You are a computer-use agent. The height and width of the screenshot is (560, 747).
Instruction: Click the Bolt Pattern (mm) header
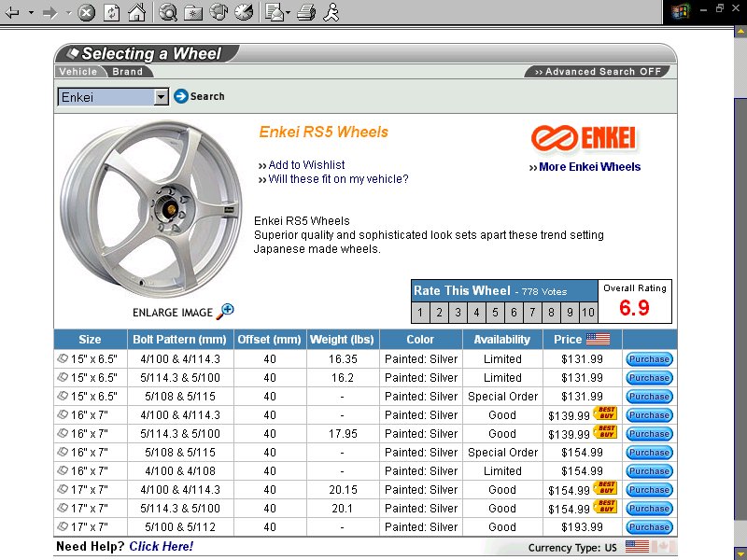click(179, 340)
